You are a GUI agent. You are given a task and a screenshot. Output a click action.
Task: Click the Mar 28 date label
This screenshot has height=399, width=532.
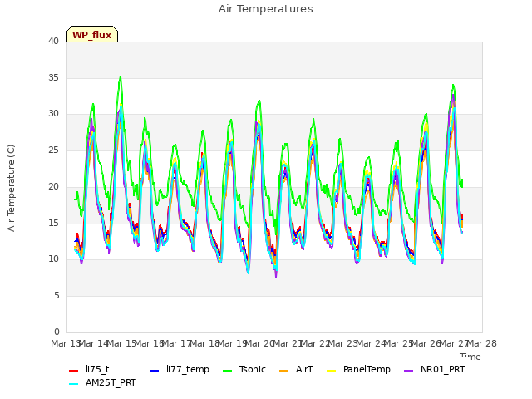pyautogui.click(x=482, y=343)
